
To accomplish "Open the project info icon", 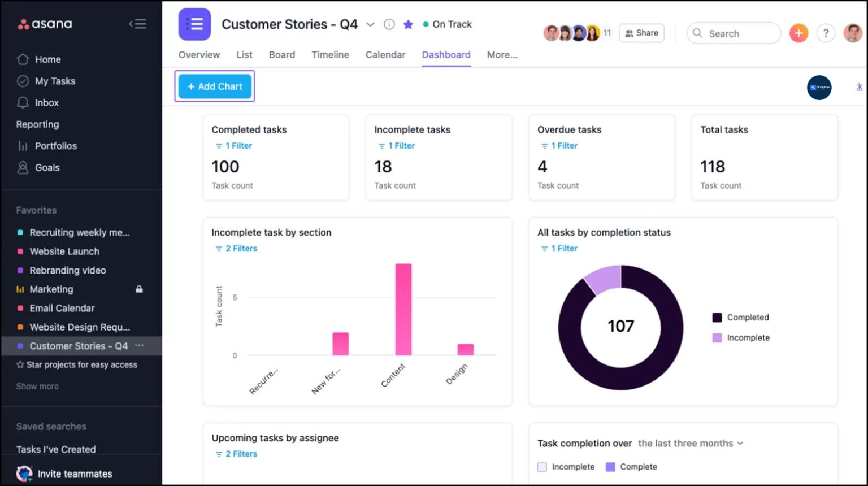I will click(x=389, y=24).
